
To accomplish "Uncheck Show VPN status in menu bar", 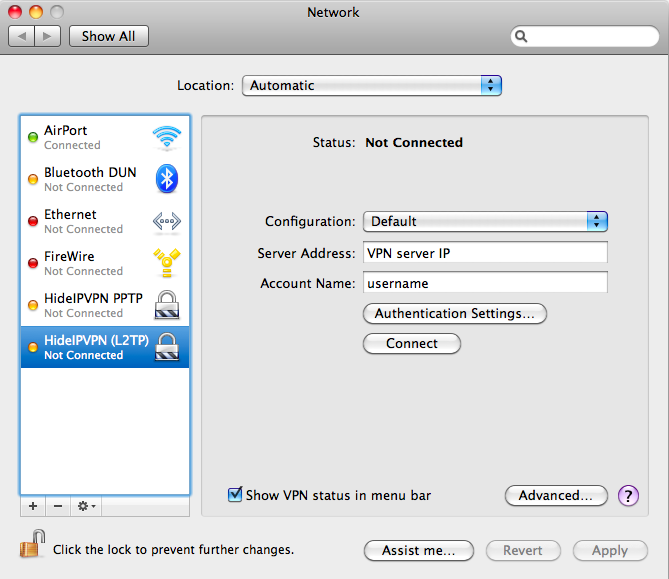I will point(235,495).
